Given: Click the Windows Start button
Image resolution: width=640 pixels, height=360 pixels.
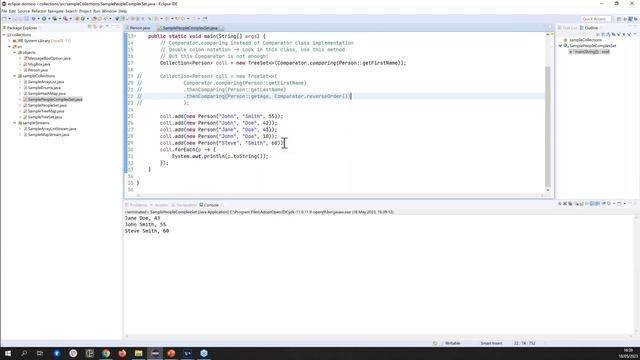Looking at the screenshot, I should pos(7,353).
